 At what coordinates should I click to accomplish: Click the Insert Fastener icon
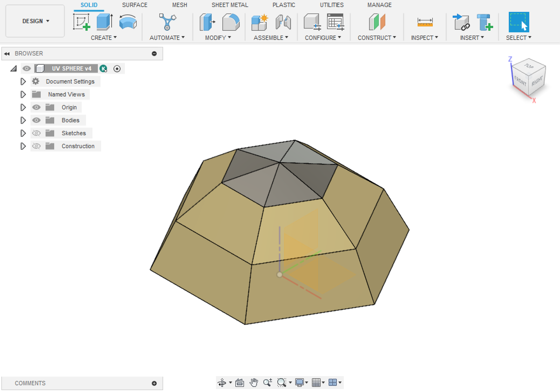point(485,22)
